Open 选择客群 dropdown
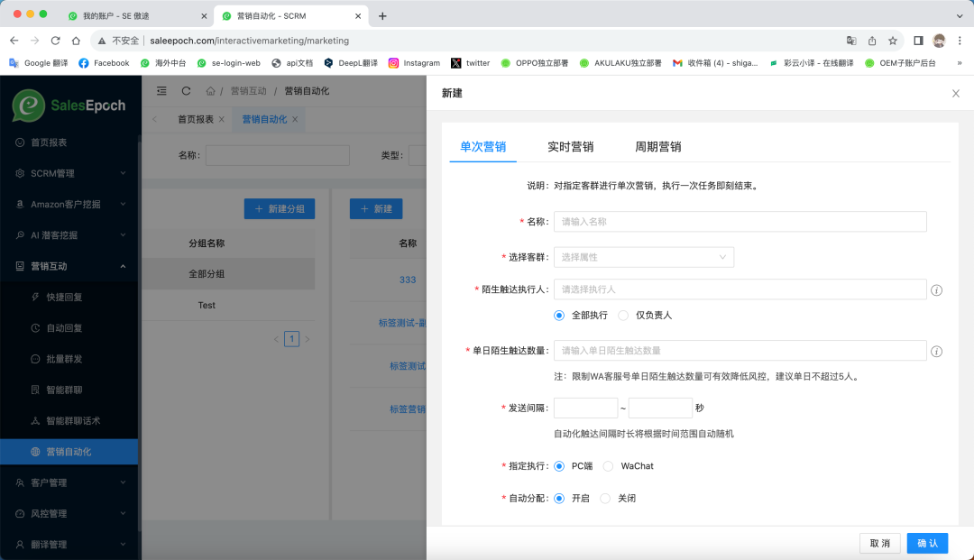Screen dimensions: 974x560 (x=644, y=257)
